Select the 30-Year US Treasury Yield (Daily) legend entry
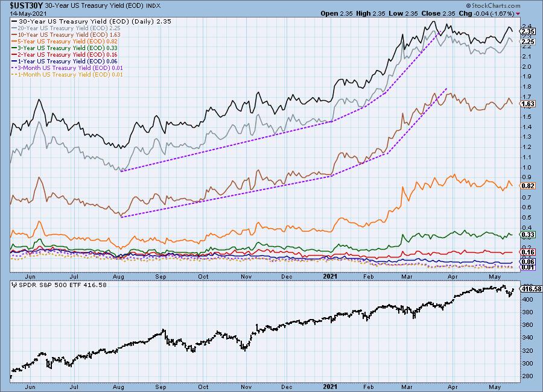Viewport: 543px width, 392px height. pos(92,21)
